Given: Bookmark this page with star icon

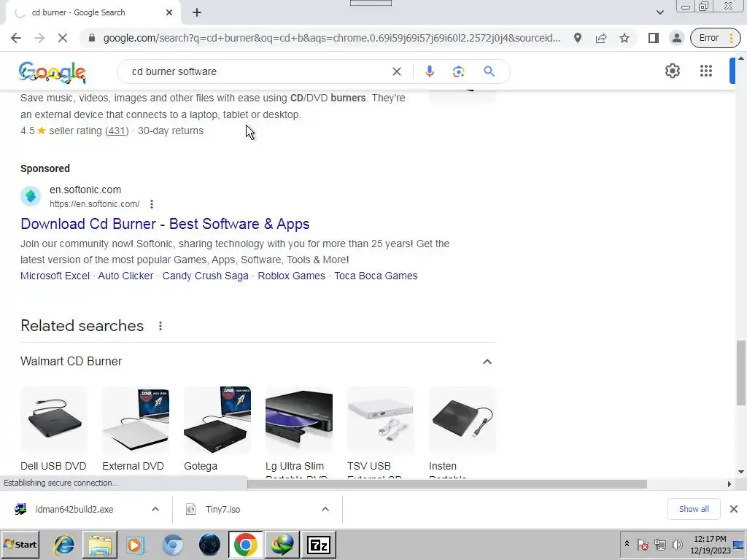Looking at the screenshot, I should click(x=624, y=38).
